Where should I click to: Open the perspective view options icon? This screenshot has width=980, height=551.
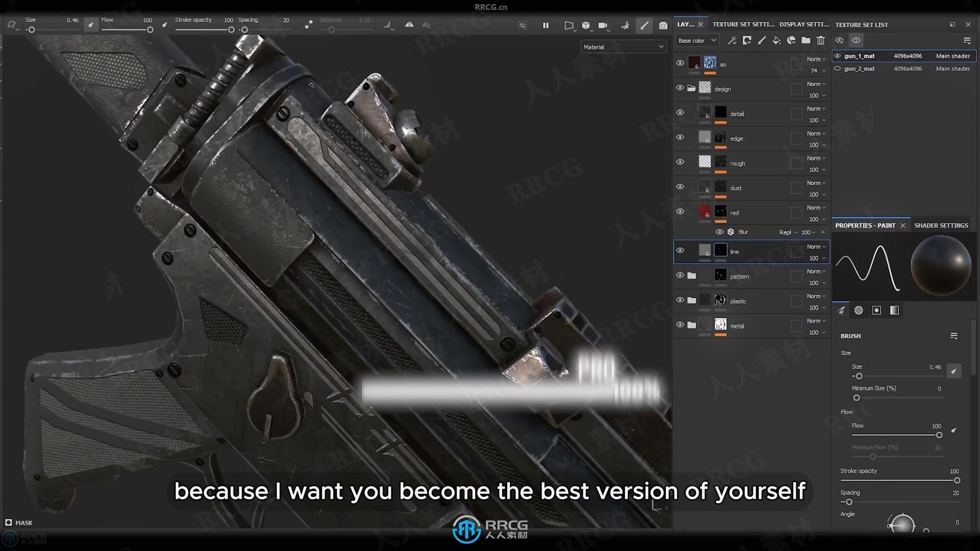point(569,26)
